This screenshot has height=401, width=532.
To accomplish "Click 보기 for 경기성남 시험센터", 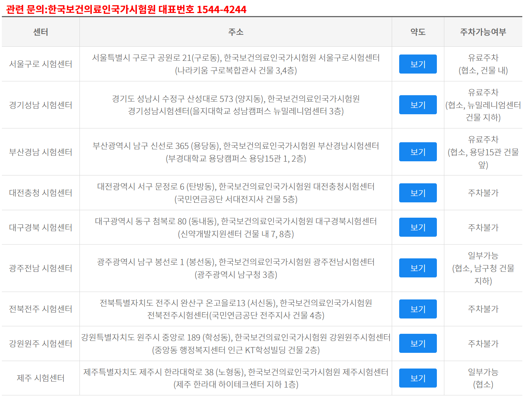I will (x=417, y=105).
